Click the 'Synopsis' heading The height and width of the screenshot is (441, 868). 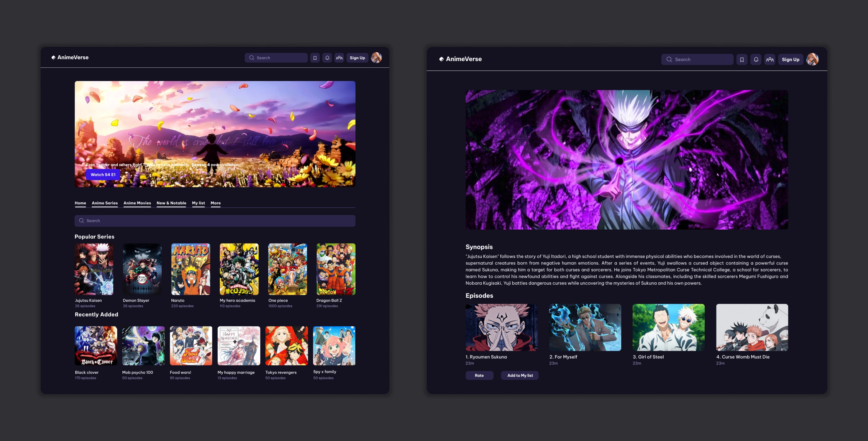pyautogui.click(x=479, y=247)
